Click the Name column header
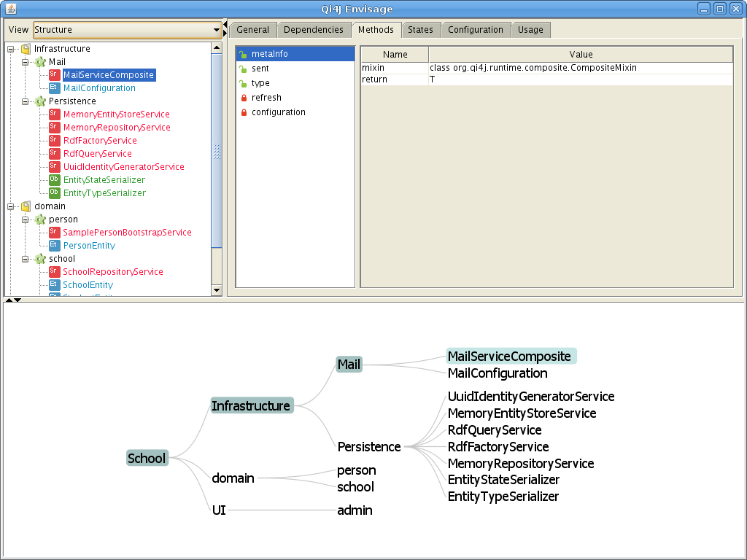 click(x=395, y=55)
